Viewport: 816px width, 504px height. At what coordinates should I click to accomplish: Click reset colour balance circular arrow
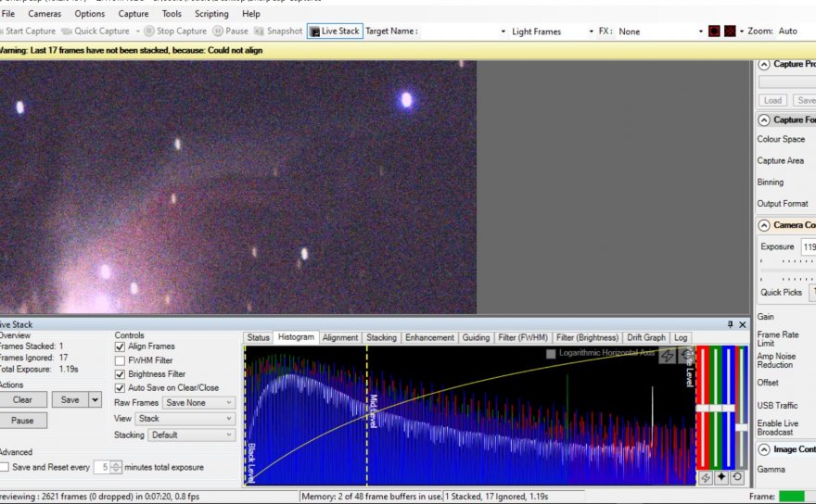pyautogui.click(x=737, y=477)
